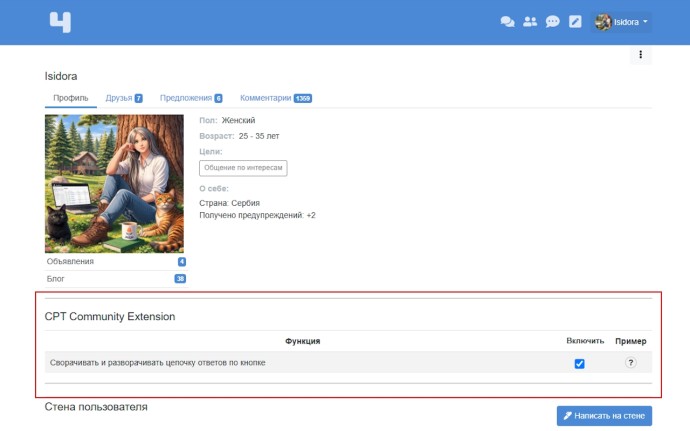Click the Блог count badge 38
The height and width of the screenshot is (431, 690).
point(180,279)
